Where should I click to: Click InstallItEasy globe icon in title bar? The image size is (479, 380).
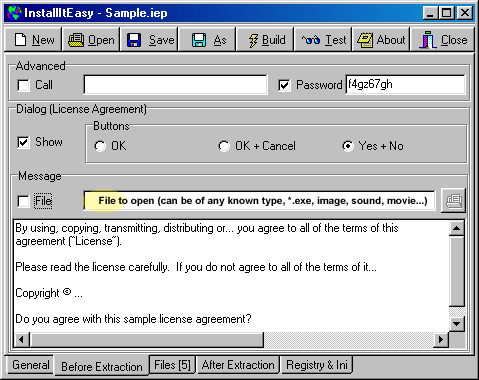14,13
